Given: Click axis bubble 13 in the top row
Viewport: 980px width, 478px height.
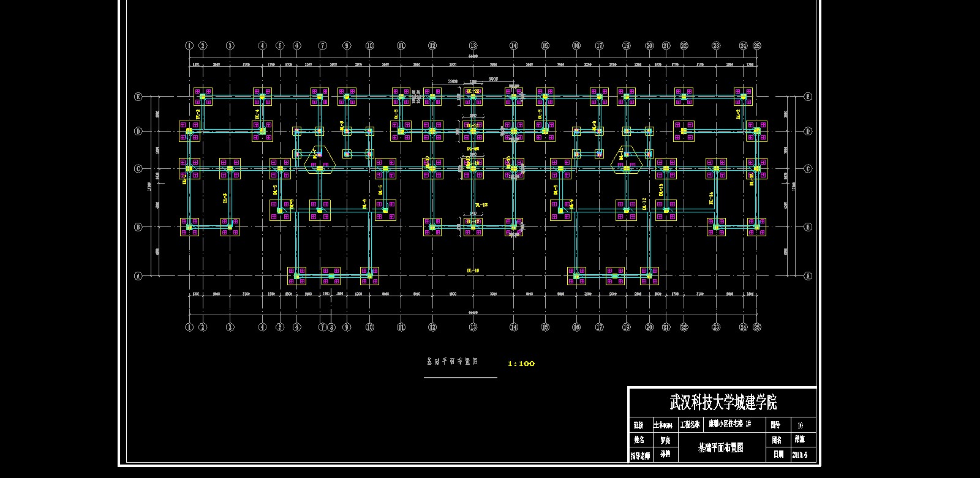Looking at the screenshot, I should pyautogui.click(x=473, y=46).
